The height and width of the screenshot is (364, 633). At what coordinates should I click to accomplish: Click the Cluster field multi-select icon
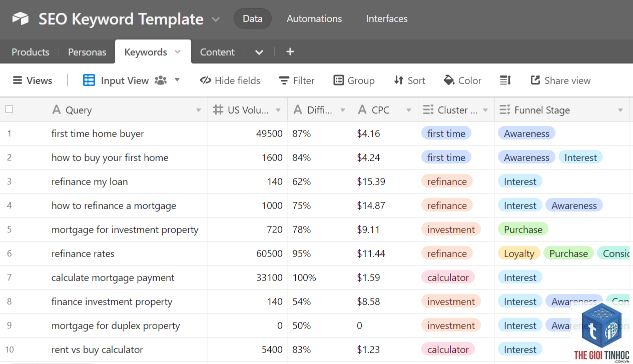[x=428, y=110]
